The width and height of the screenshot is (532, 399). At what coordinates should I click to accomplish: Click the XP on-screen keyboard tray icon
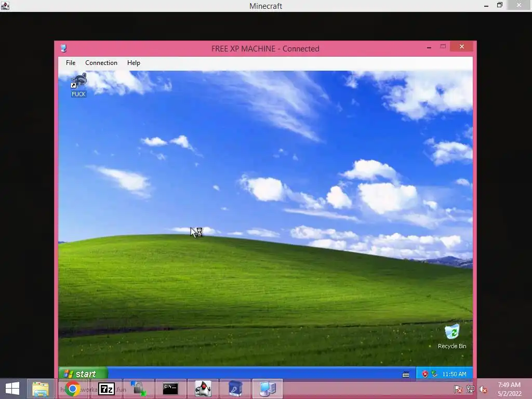[406, 375]
